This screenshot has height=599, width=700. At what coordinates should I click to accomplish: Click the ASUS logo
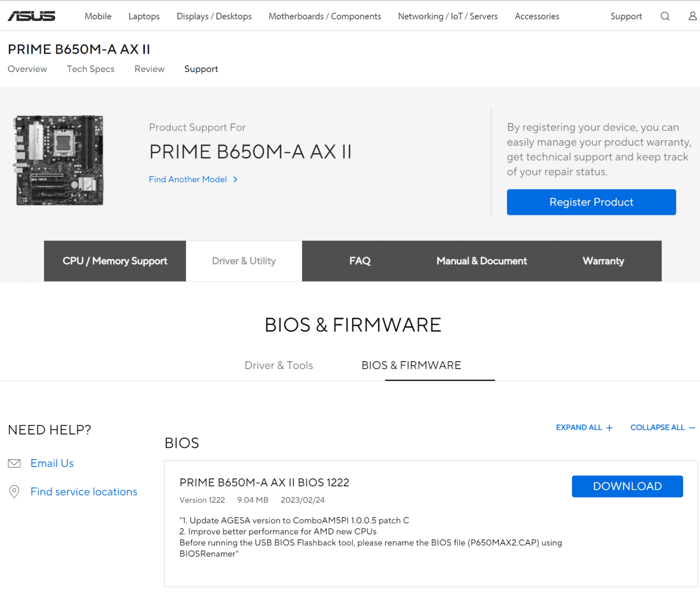click(31, 16)
